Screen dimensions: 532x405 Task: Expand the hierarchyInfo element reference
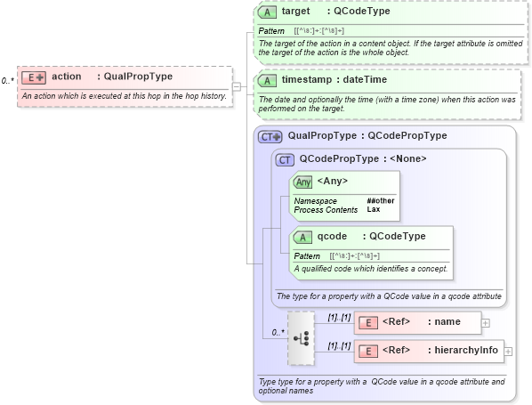(508, 352)
